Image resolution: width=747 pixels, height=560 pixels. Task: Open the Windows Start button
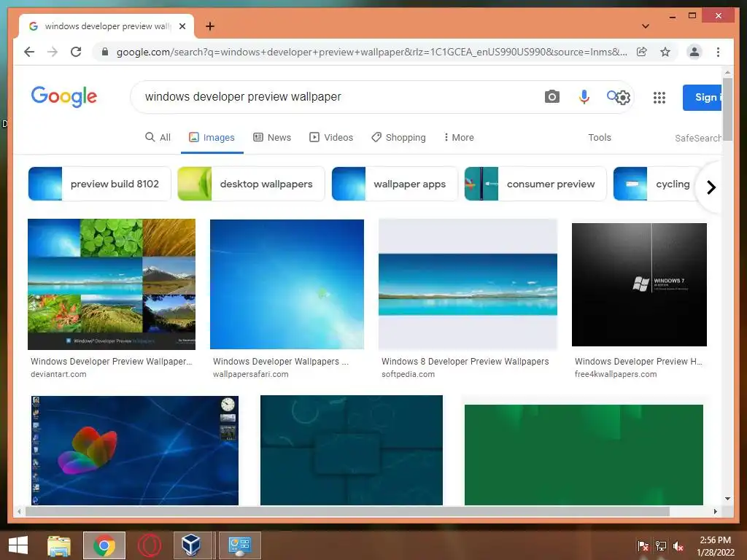(18, 545)
